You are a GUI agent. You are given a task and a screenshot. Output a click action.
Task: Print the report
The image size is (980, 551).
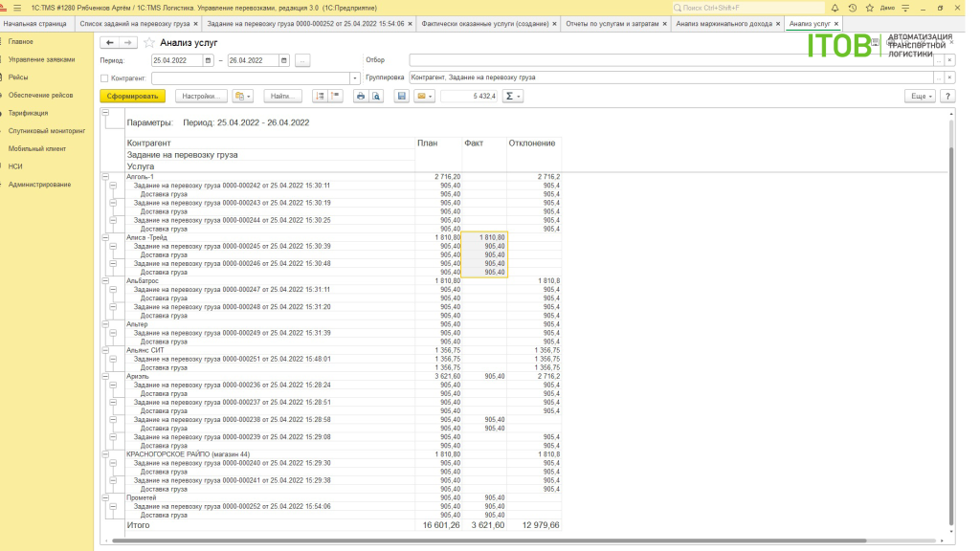click(x=361, y=97)
